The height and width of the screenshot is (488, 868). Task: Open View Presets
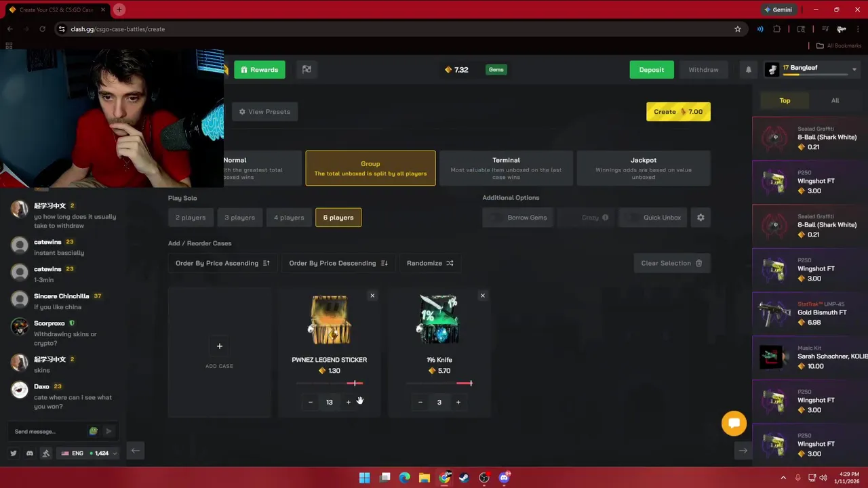(264, 112)
